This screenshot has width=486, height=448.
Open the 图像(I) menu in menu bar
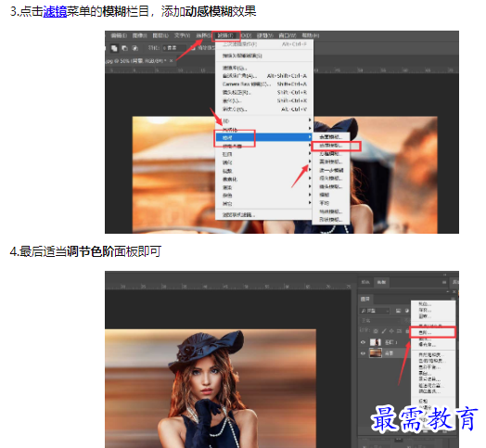(139, 35)
